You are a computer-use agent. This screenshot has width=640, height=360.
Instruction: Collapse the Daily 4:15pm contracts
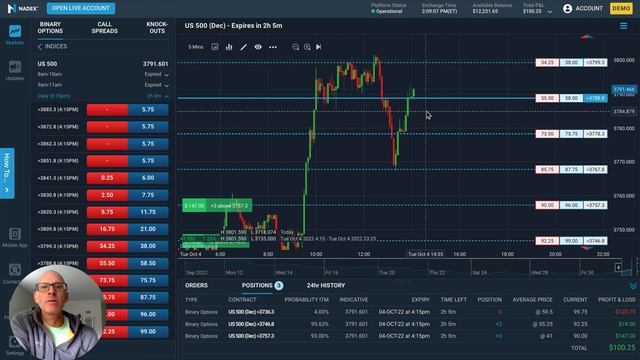(167, 96)
